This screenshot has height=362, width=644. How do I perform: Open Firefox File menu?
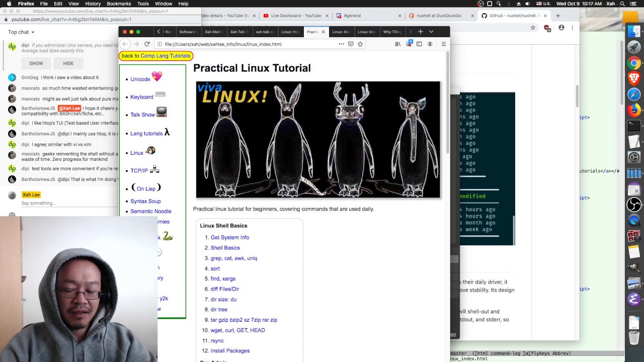(x=44, y=4)
